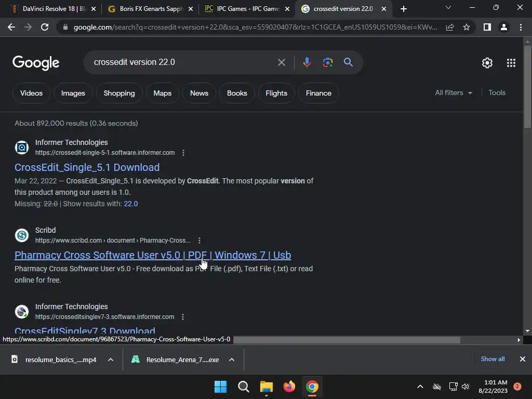Open Windows taskbar search
The image size is (532, 399).
tap(243, 387)
